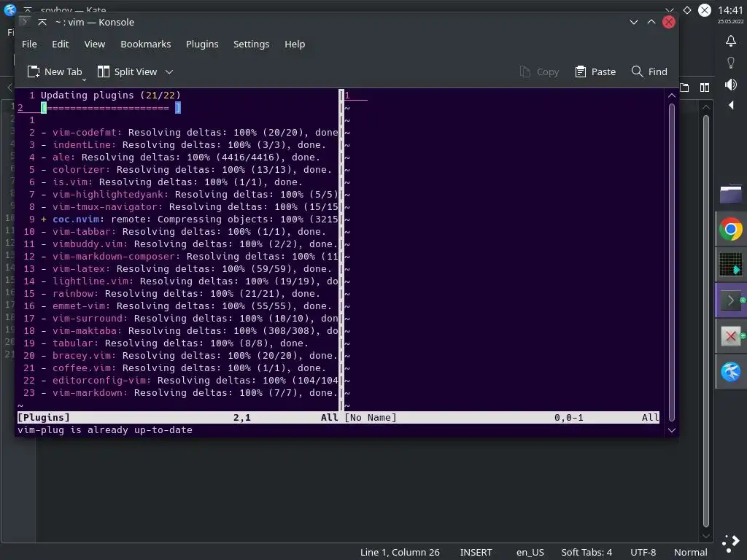Viewport: 747px width, 560px height.
Task: Click the Updating plugins (21/22) header
Action: click(111, 96)
